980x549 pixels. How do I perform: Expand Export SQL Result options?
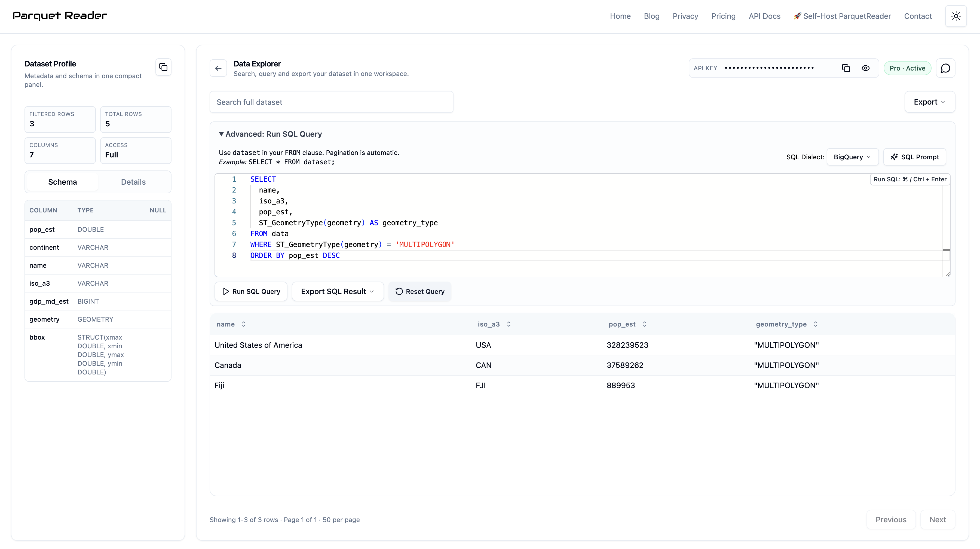(338, 291)
